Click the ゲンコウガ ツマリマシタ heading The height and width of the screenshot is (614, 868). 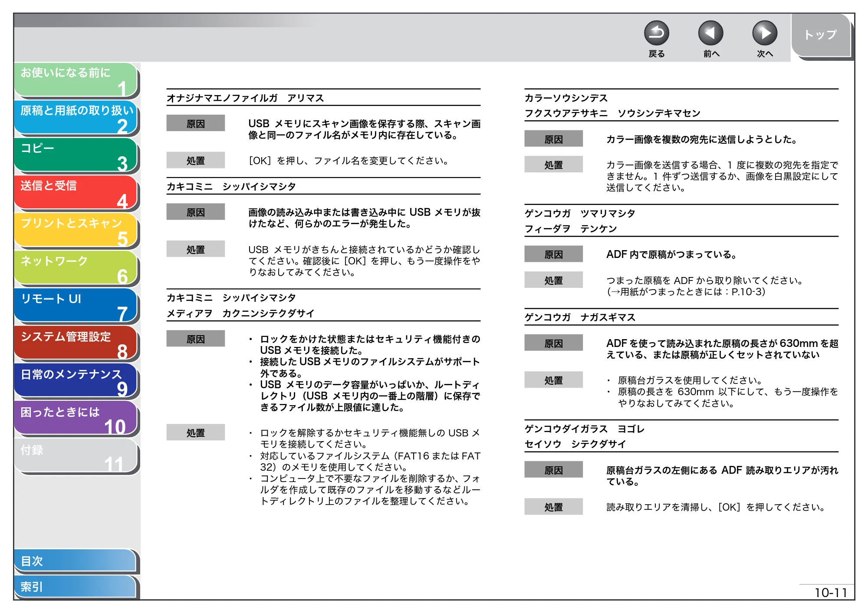coord(580,213)
